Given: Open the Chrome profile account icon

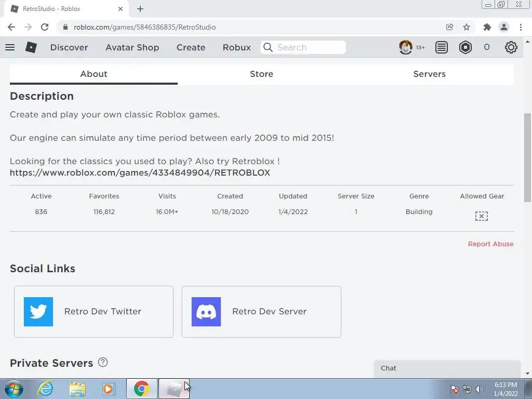Looking at the screenshot, I should (504, 27).
